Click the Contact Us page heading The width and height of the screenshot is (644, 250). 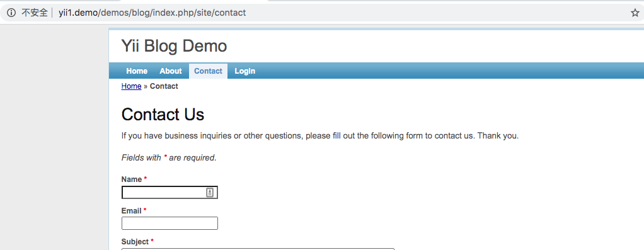coord(163,115)
